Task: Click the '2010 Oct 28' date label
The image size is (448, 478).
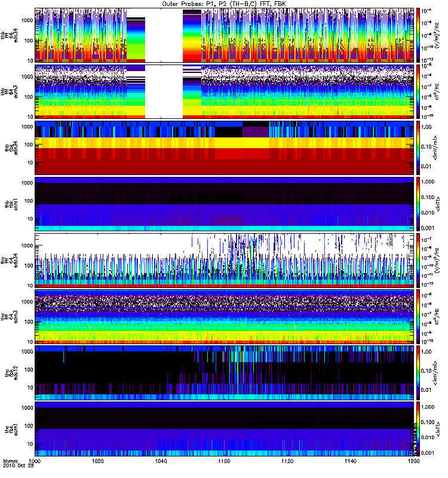Action: pyautogui.click(x=19, y=466)
